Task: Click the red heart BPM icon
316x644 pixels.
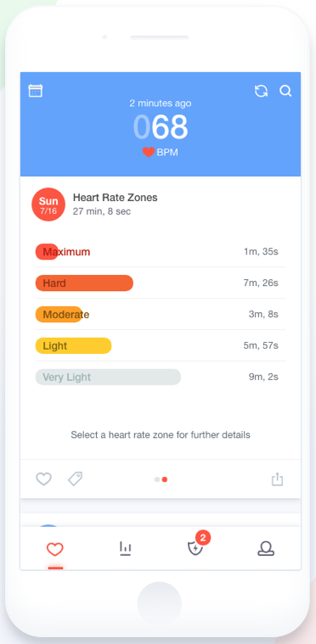Action: pos(149,153)
